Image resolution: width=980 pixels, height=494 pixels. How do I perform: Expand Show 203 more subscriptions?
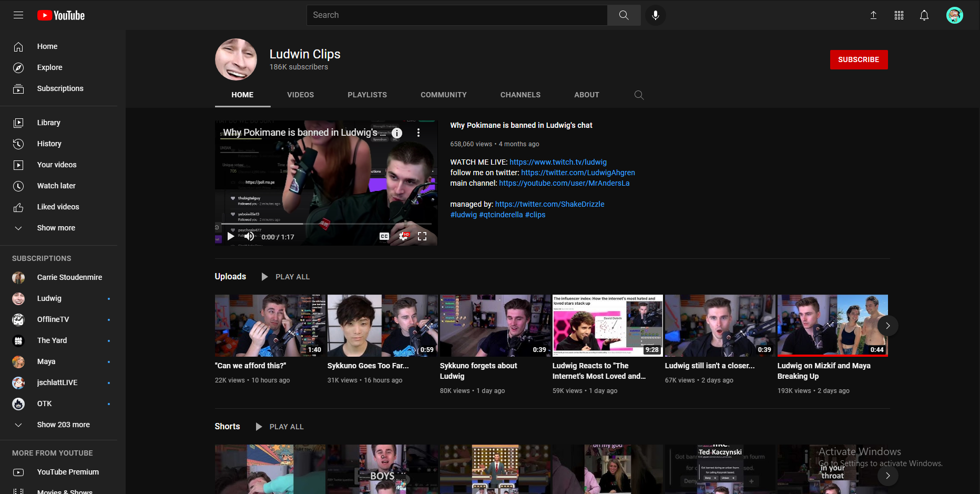tap(63, 425)
